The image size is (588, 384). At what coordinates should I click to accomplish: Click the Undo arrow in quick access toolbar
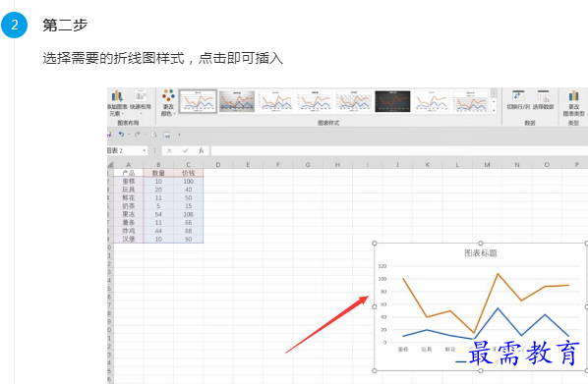tap(121, 135)
